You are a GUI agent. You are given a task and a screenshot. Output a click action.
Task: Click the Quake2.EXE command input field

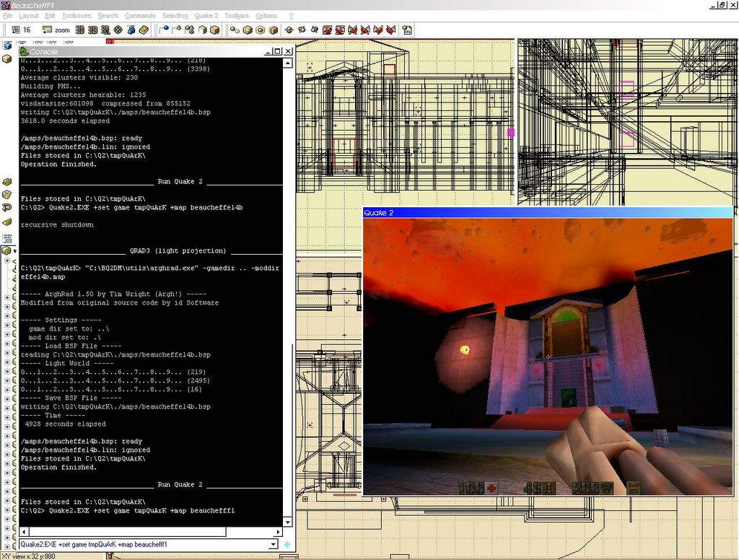click(144, 544)
